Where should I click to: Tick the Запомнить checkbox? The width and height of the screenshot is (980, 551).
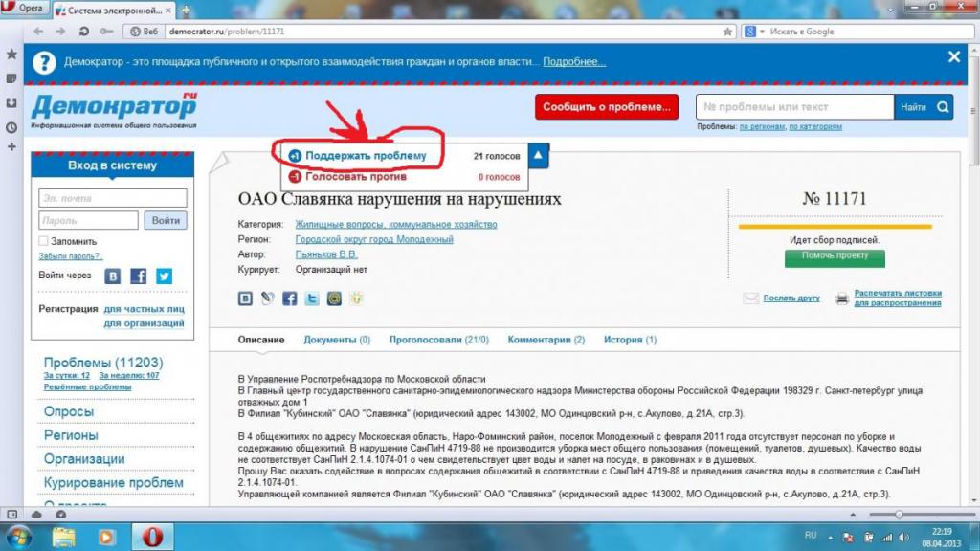coord(43,240)
